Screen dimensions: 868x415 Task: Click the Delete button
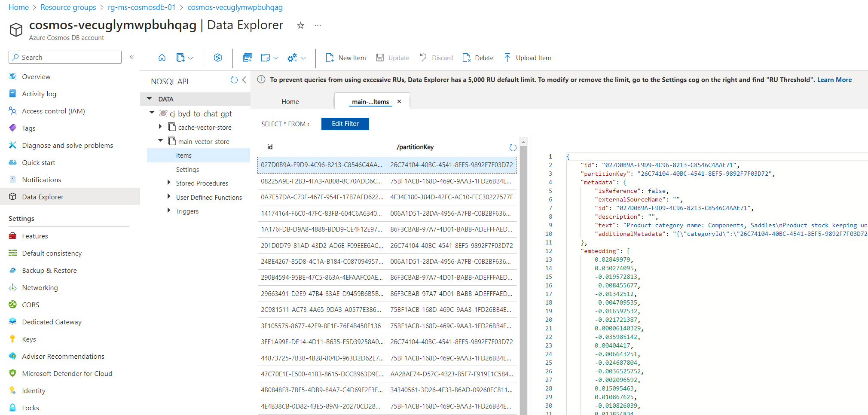point(478,58)
